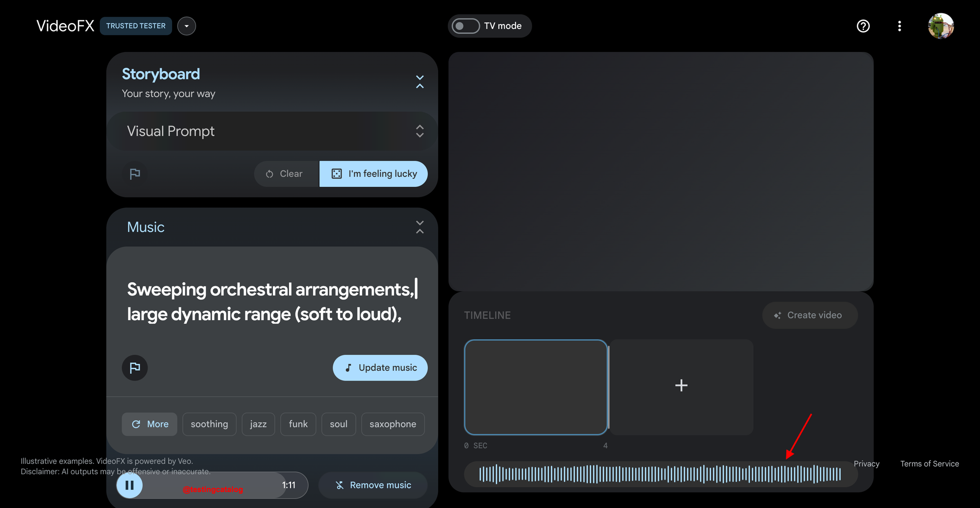
Task: Open your Google account avatar menu
Action: pyautogui.click(x=941, y=26)
